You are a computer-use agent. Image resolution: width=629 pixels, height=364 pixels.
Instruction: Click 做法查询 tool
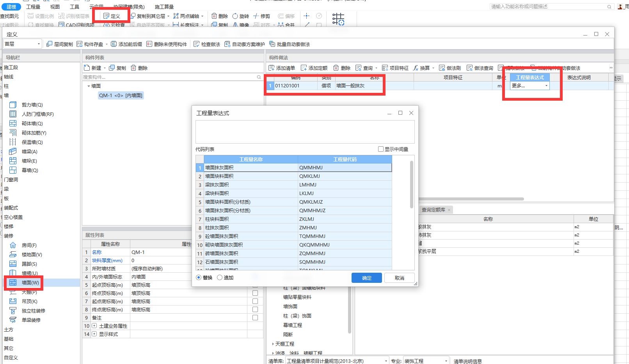pos(480,68)
